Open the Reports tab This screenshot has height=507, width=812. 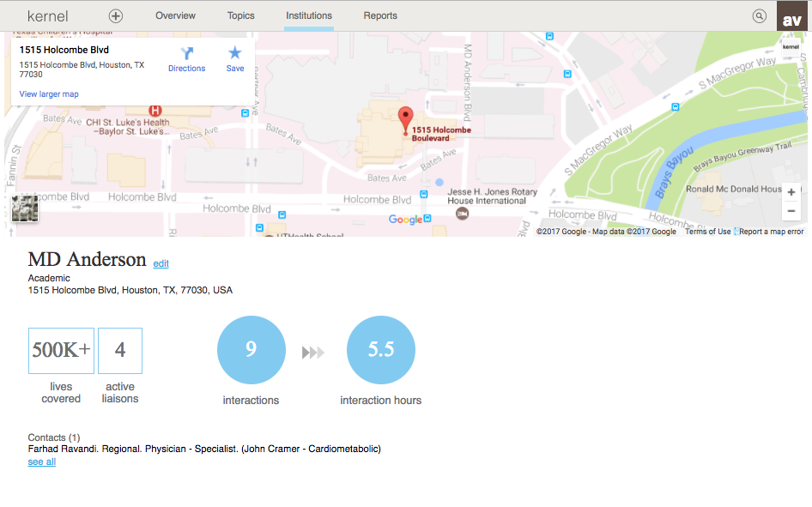pyautogui.click(x=380, y=15)
